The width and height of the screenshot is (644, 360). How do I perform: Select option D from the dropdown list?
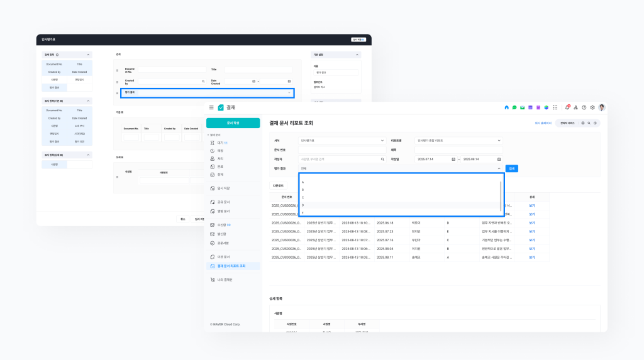pos(303,205)
